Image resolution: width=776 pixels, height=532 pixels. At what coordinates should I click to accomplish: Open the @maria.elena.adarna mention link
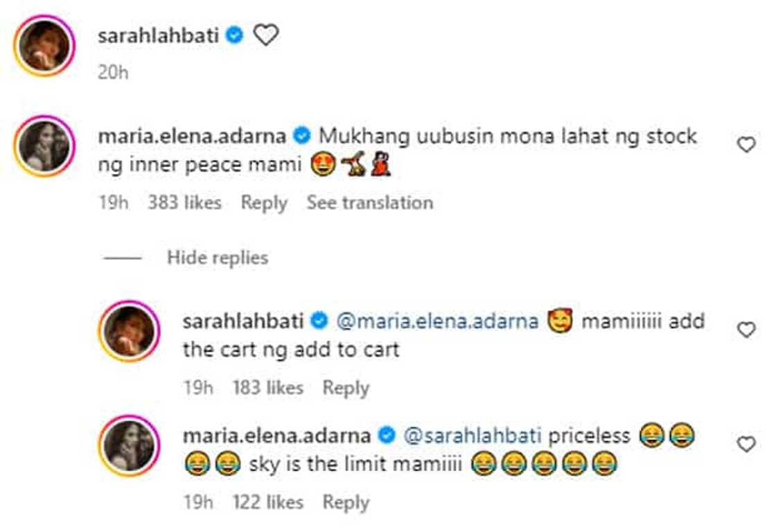pos(437,321)
